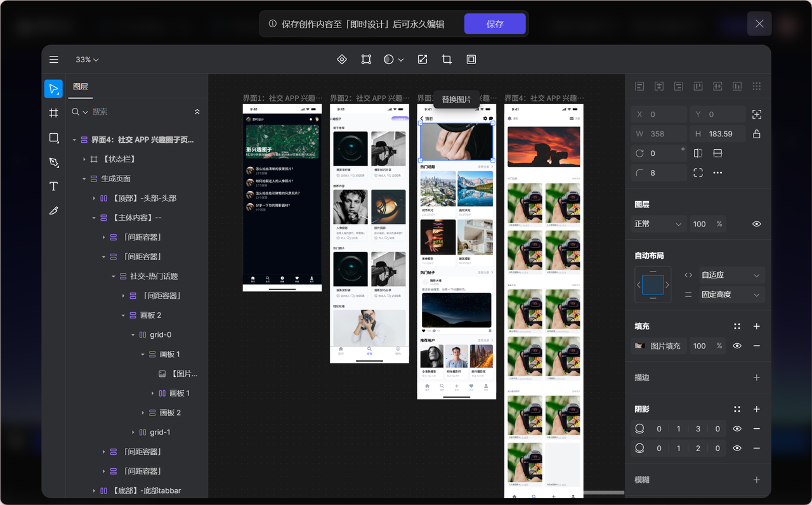The image size is (812, 505).
Task: Select the 界面2 frame title on canvas
Action: 369,98
